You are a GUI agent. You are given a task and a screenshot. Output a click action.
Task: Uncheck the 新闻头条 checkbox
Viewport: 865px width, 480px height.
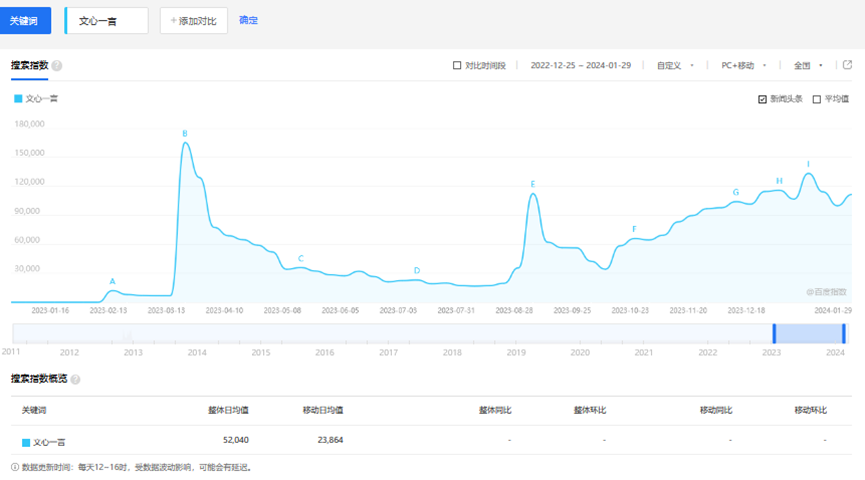pos(763,99)
